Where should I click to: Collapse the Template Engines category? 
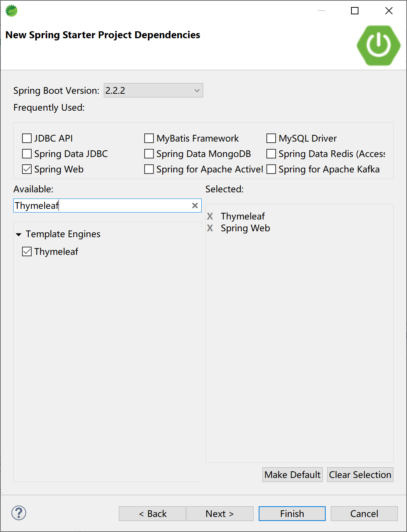[19, 234]
